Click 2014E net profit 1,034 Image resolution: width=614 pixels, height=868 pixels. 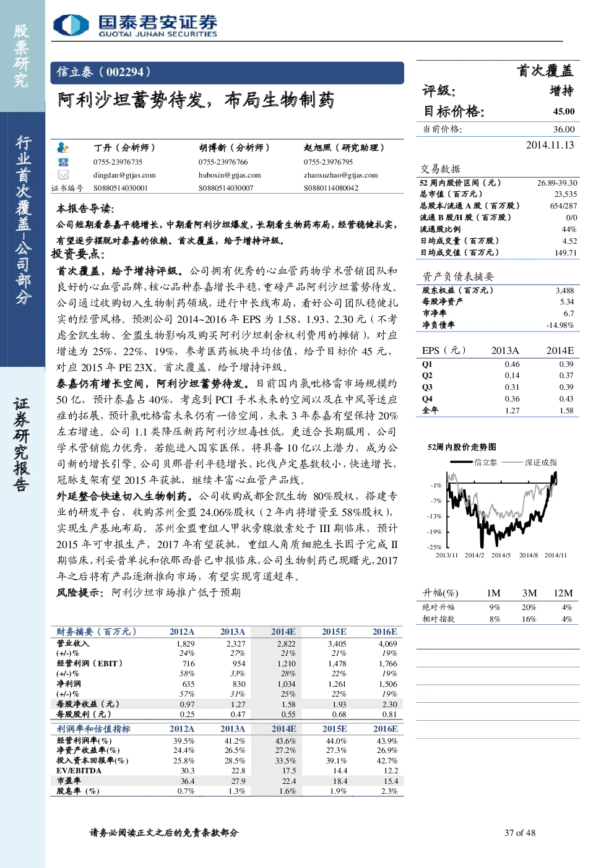(x=286, y=684)
